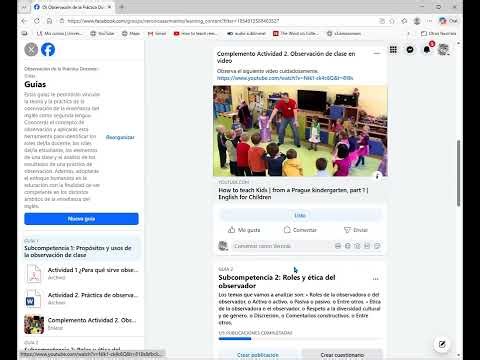The height and width of the screenshot is (360, 480).
Task: Click the Reorganizar link
Action: (x=120, y=137)
